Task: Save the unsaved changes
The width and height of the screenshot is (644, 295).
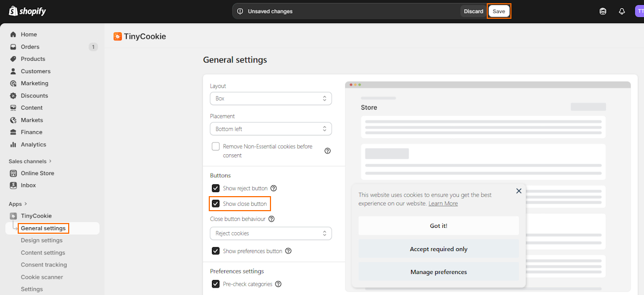Action: click(499, 11)
